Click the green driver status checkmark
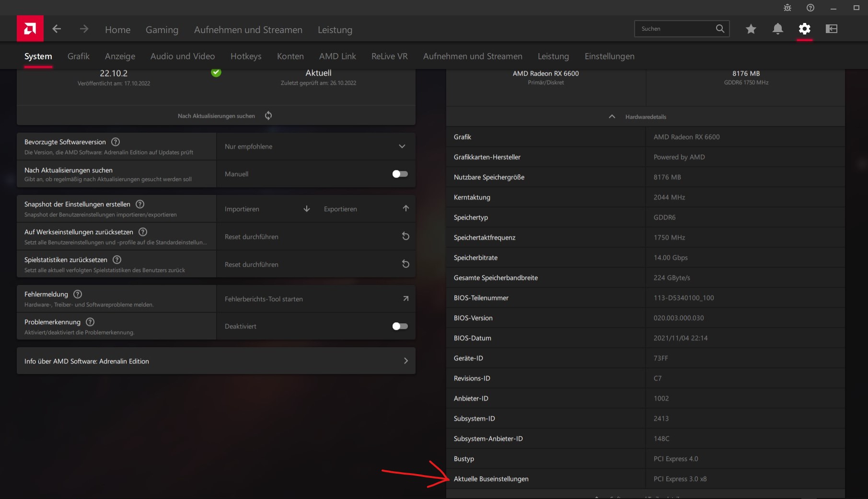 click(x=216, y=72)
